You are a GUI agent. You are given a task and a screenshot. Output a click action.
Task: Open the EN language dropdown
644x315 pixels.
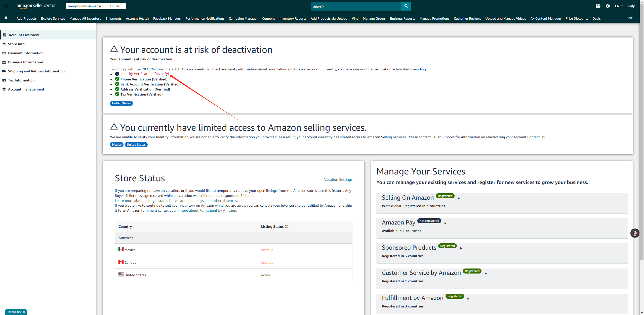tap(619, 6)
